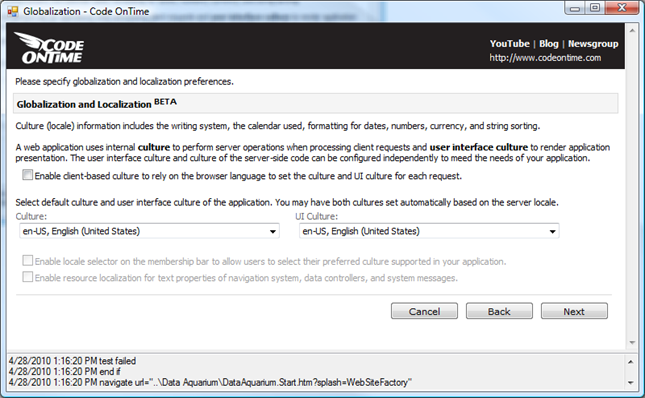Image resolution: width=645 pixels, height=398 pixels.
Task: Visit http://www.codeontime.com link
Action: tap(545, 58)
